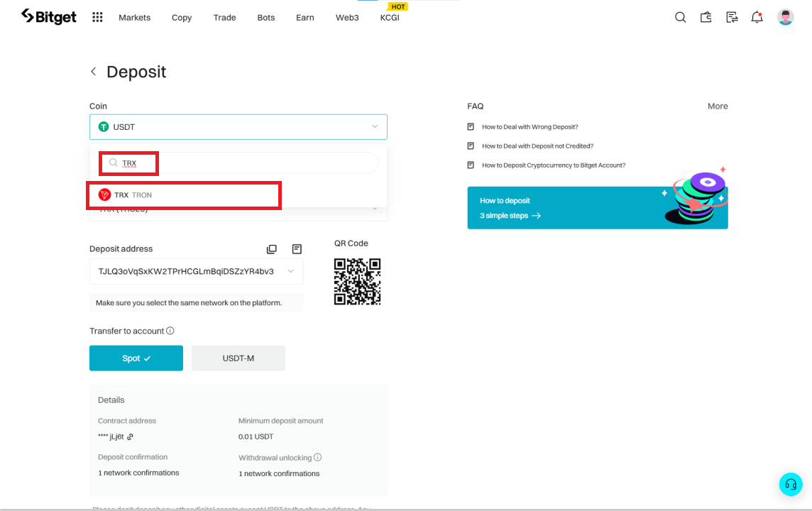Viewport: 812px width, 511px height.
Task: Click the Bitget logo
Action: pyautogui.click(x=49, y=16)
